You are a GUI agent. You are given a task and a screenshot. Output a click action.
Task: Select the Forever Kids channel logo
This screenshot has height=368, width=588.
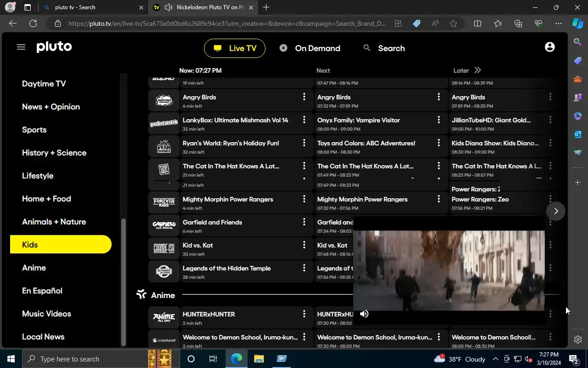164,202
